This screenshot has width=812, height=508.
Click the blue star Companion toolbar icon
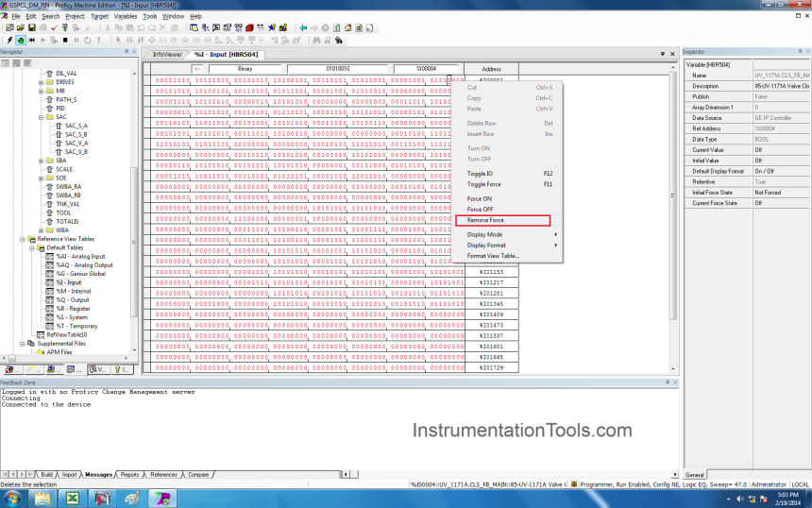(272, 27)
